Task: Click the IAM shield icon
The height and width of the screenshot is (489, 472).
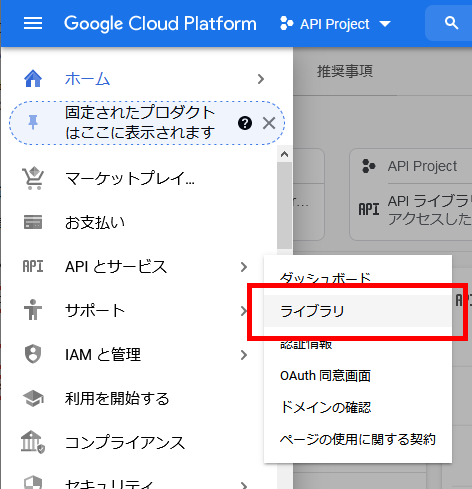Action: pos(33,354)
